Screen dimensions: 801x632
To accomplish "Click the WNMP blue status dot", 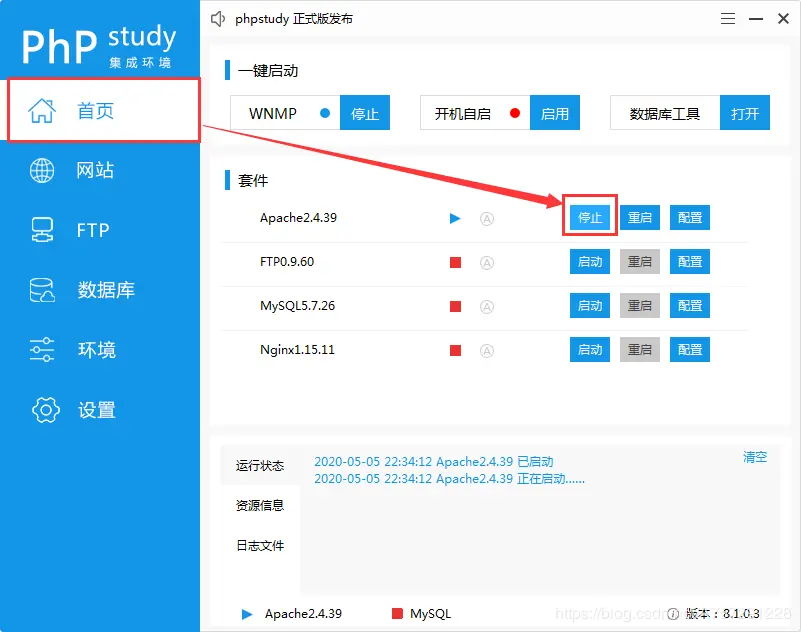I will pos(325,113).
